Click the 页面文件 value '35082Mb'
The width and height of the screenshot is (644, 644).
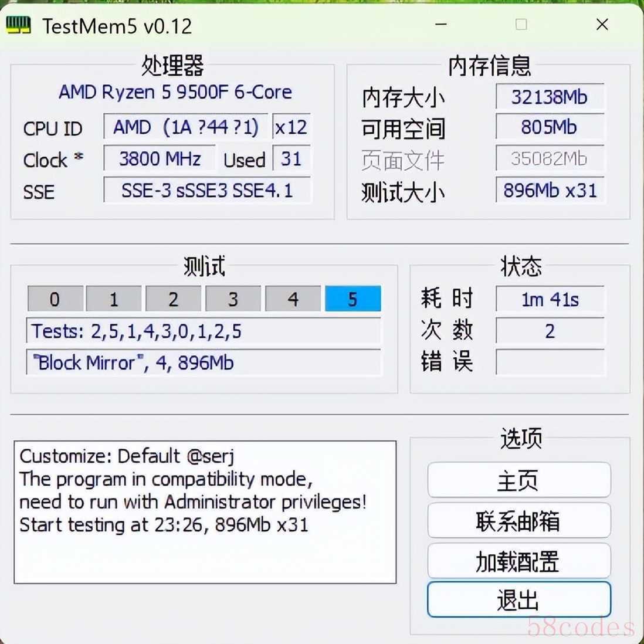pos(550,158)
